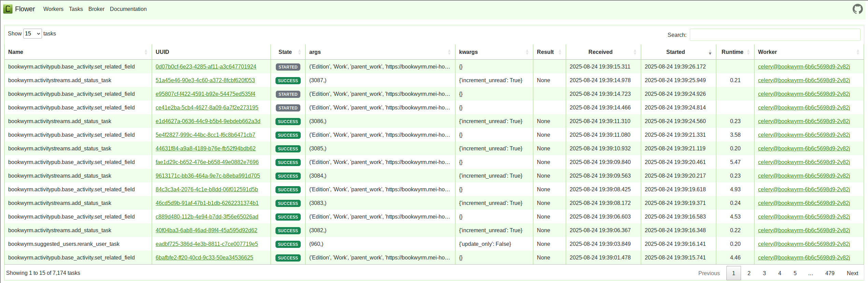
Task: Open task UUID 84c3c3a4-2076-4c1e-b8dd-06f012591d5b
Action: pyautogui.click(x=207, y=189)
